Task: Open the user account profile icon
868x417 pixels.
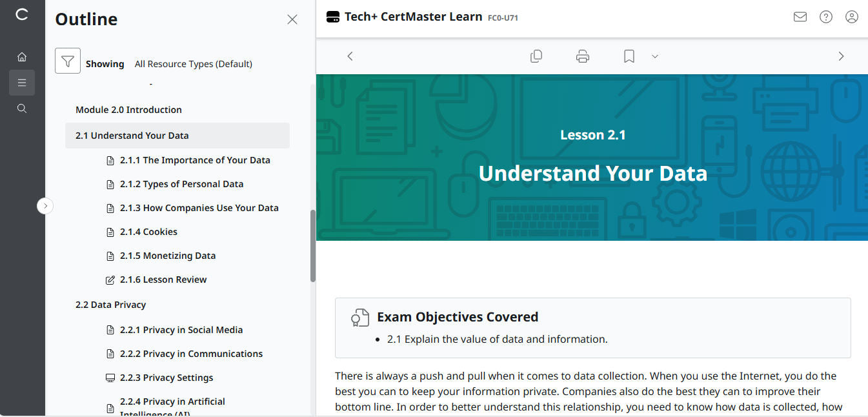Action: pos(852,17)
